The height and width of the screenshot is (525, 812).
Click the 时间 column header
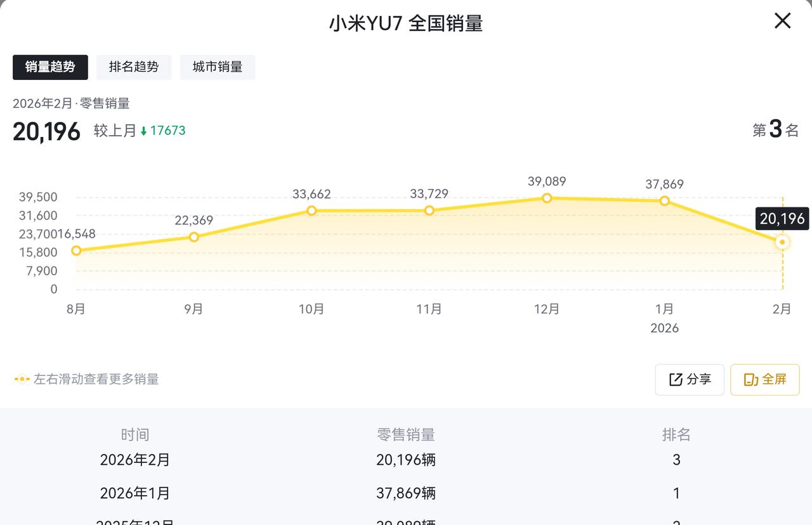(135, 434)
